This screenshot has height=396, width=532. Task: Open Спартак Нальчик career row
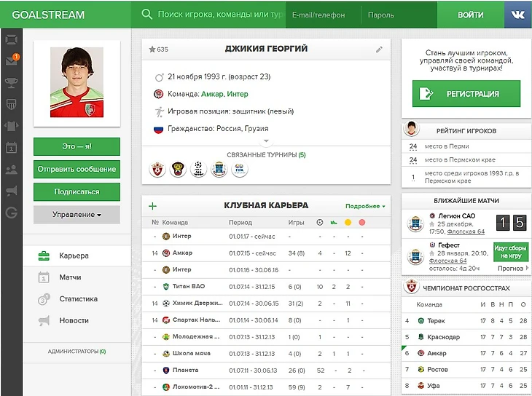pyautogui.click(x=266, y=320)
